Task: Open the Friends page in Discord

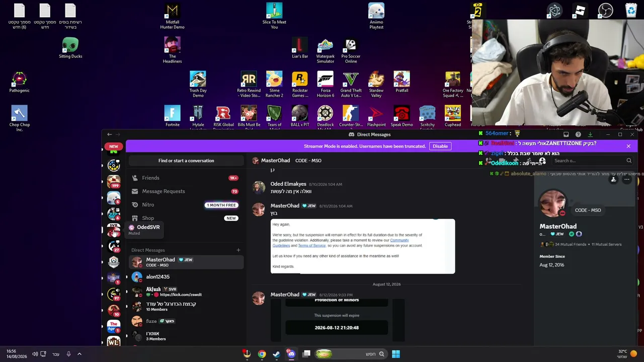Action: click(x=186, y=178)
